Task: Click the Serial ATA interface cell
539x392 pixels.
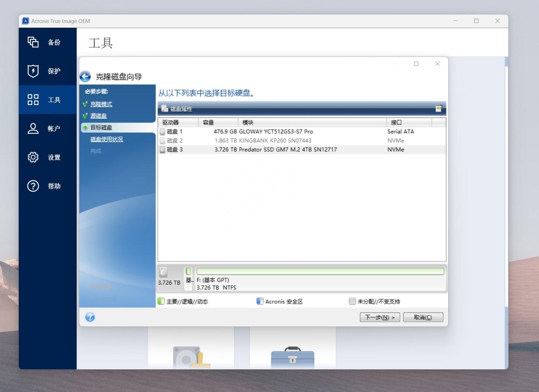Action: click(x=401, y=132)
